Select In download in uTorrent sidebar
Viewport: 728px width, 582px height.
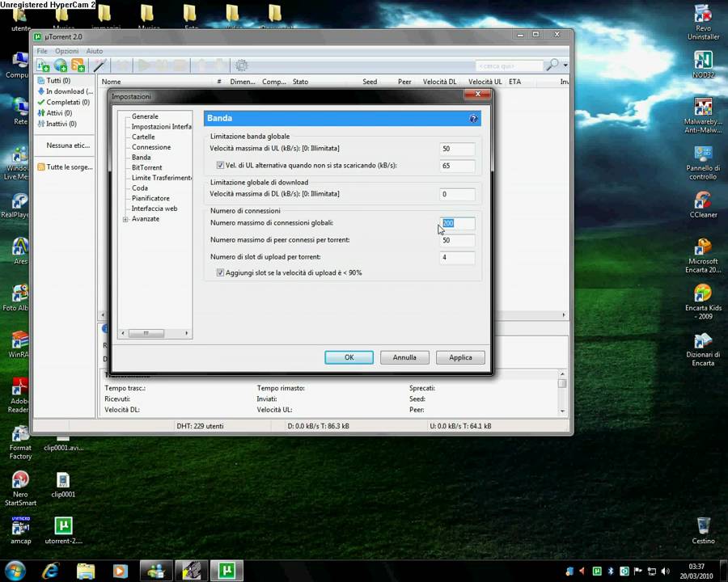coord(66,91)
